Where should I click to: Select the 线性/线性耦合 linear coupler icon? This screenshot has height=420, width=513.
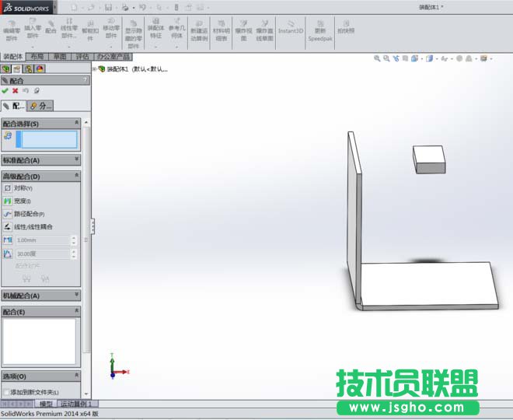[x=8, y=226]
